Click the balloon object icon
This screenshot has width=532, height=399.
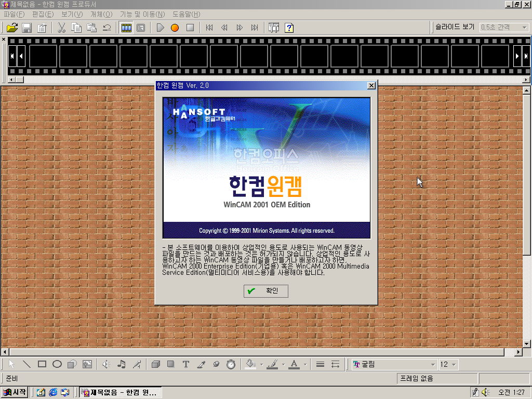(x=216, y=364)
